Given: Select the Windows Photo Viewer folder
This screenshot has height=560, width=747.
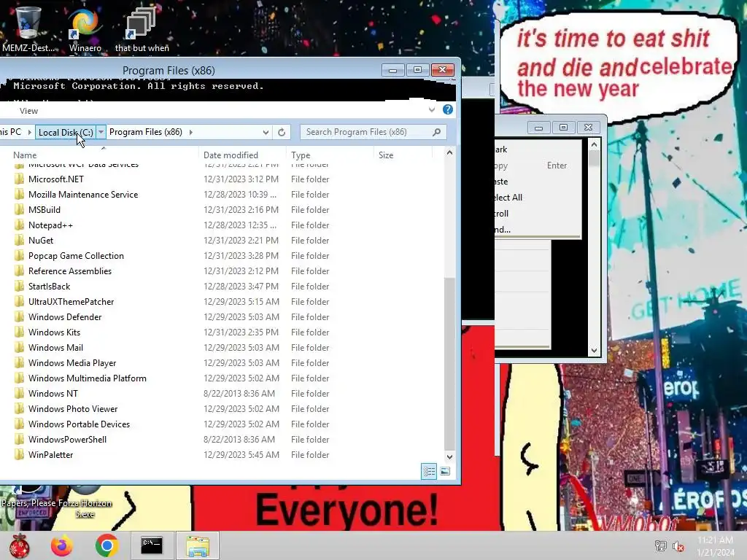Looking at the screenshot, I should (x=73, y=408).
